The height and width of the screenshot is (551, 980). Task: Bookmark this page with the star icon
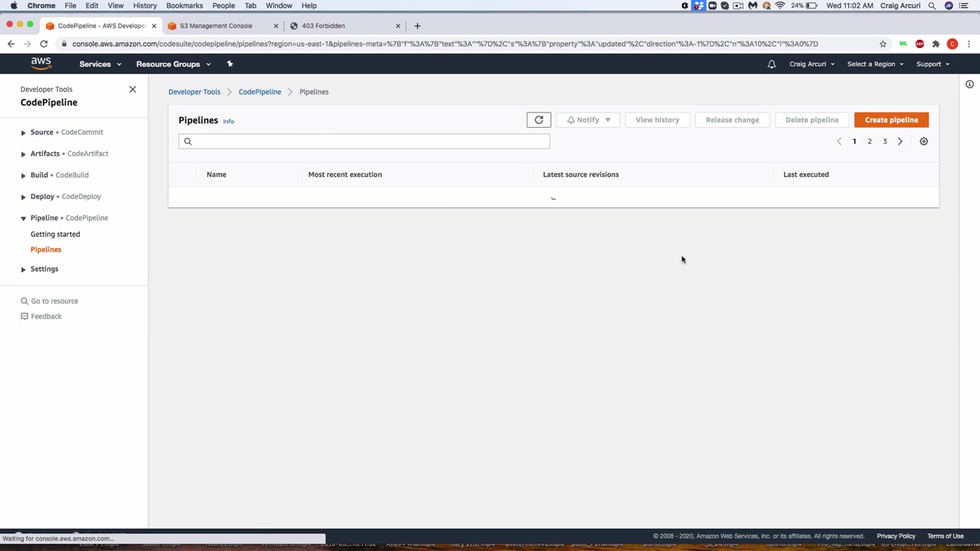(x=883, y=44)
